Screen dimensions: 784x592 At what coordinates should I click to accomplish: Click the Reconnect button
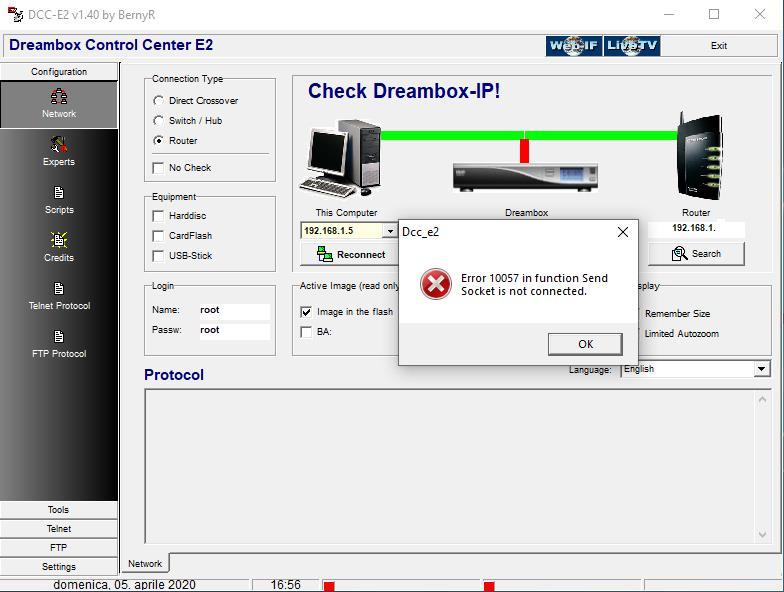[350, 254]
